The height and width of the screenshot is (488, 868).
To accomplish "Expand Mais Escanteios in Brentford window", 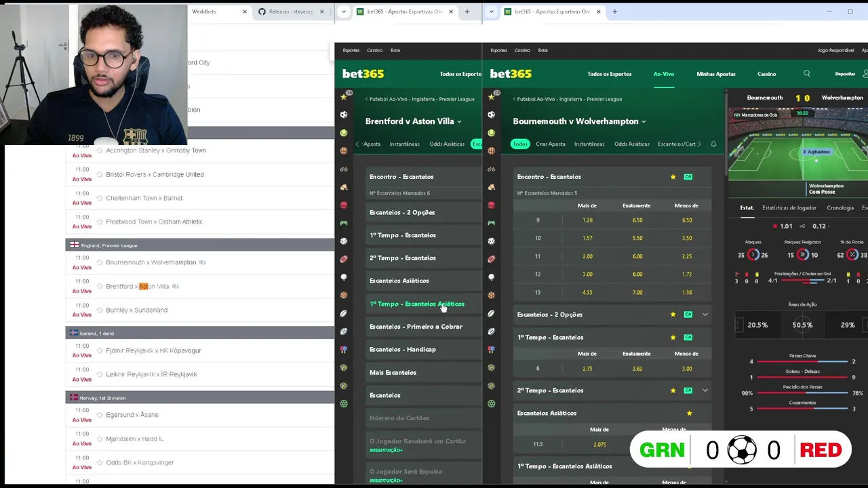I will point(423,373).
